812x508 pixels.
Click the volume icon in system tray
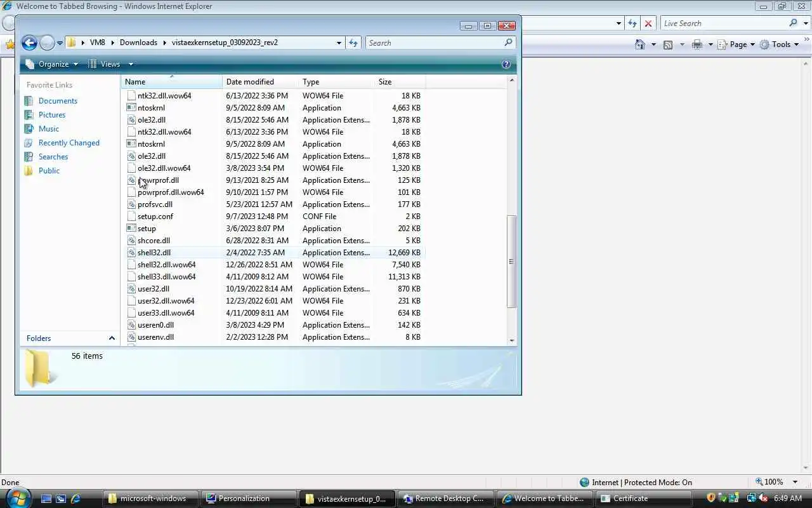pos(763,498)
